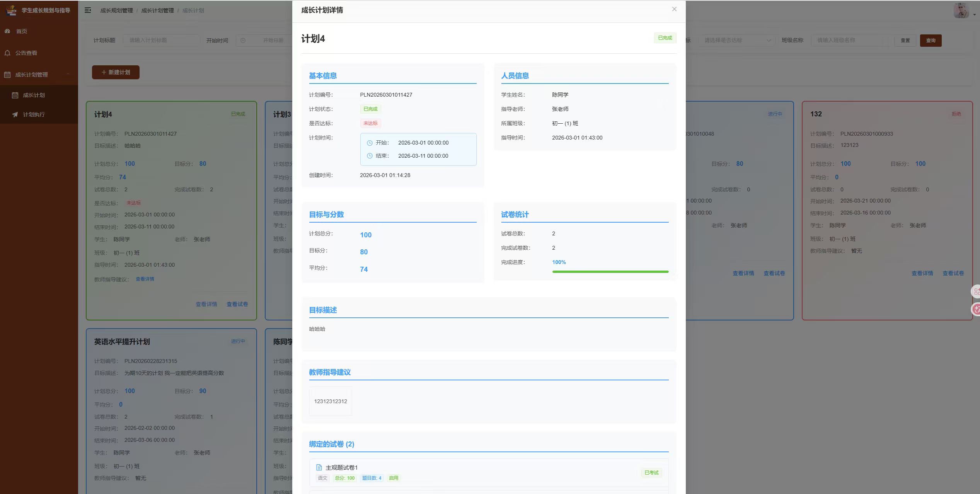Click the 成长计划管理 calendar icon
The image size is (980, 494).
click(7, 75)
